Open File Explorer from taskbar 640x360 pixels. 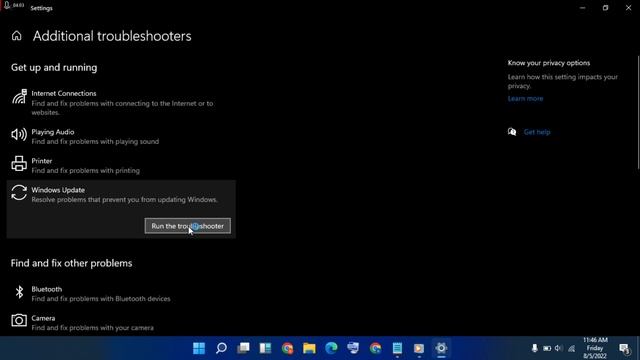309,348
